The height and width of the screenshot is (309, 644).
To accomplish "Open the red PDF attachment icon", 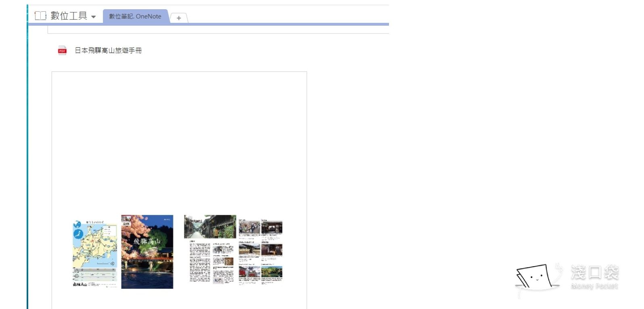I will click(62, 50).
